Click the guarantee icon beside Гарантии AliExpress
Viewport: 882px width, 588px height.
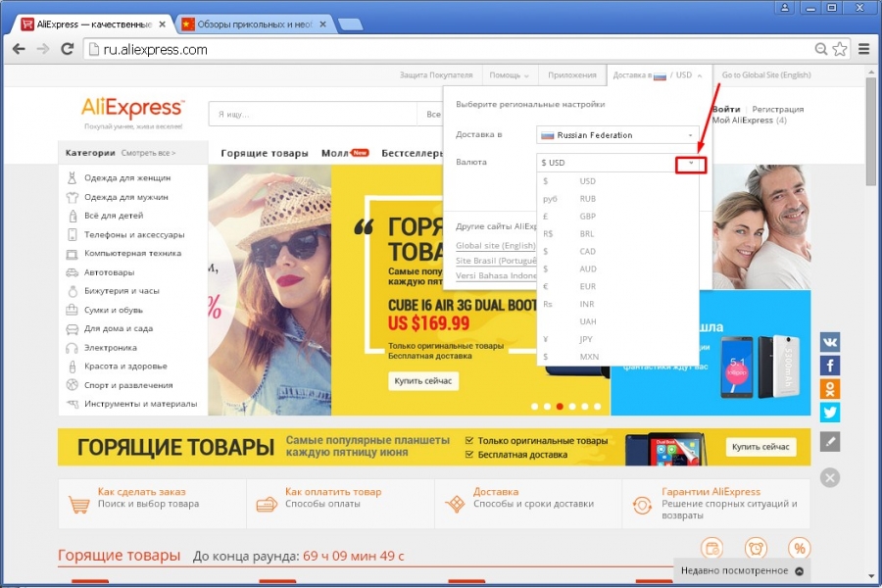point(642,505)
